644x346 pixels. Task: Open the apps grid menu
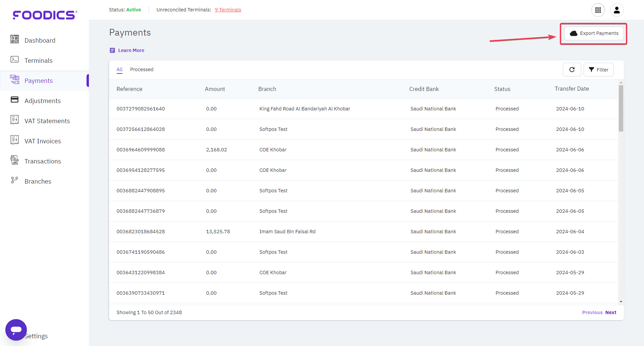coord(598,10)
